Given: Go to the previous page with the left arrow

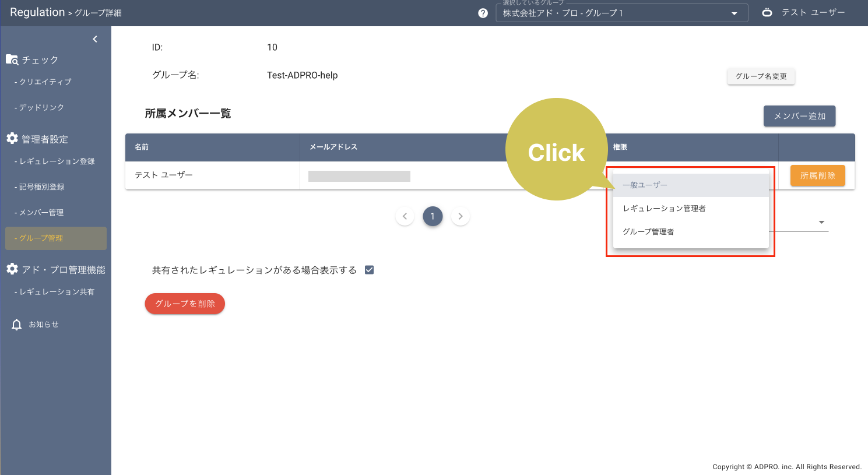Looking at the screenshot, I should [405, 216].
